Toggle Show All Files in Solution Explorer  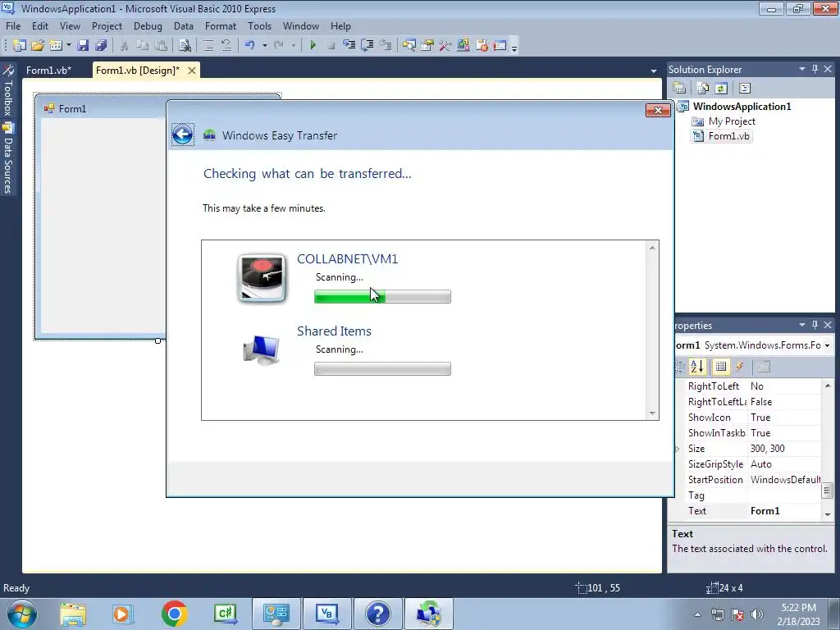coord(702,88)
